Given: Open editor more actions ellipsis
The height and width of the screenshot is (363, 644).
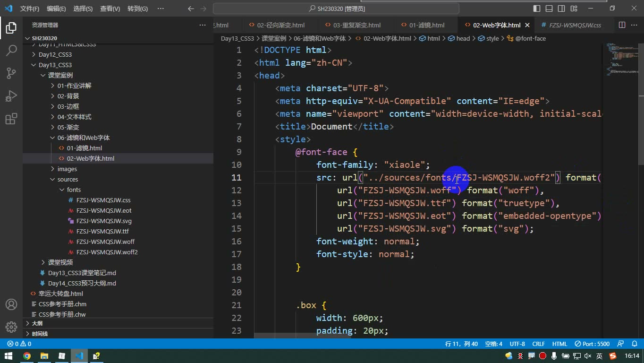Looking at the screenshot, I should tap(635, 25).
